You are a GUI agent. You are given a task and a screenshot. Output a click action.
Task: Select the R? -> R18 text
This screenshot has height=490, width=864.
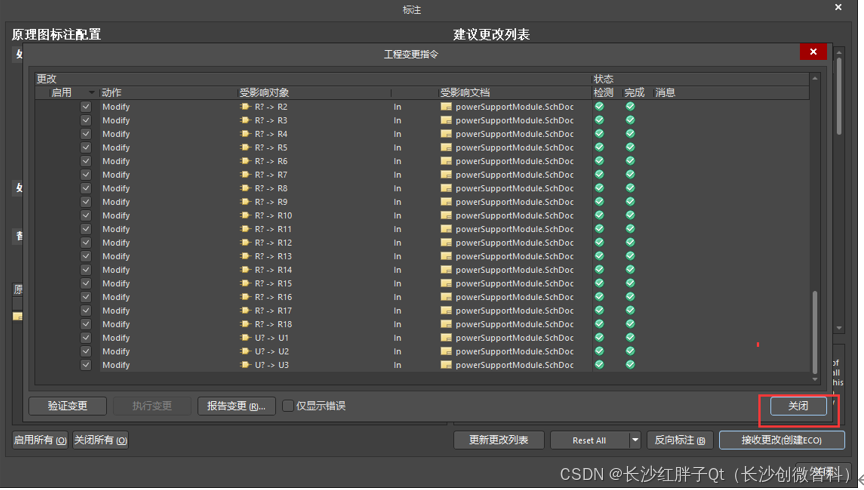coord(273,324)
